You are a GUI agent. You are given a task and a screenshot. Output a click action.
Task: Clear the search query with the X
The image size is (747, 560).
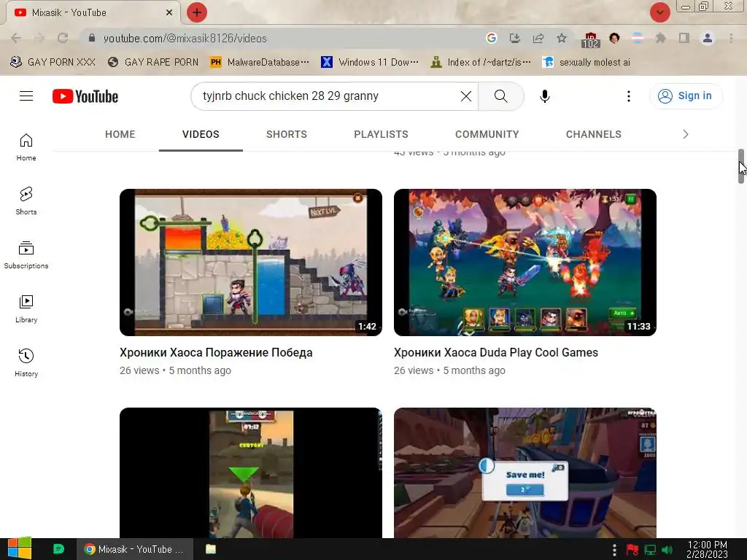tap(466, 96)
